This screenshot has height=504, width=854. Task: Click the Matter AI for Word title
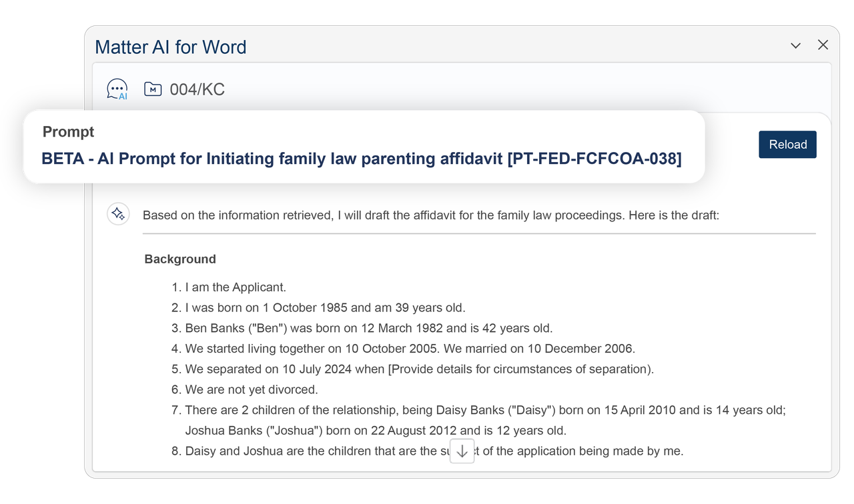pos(171,47)
